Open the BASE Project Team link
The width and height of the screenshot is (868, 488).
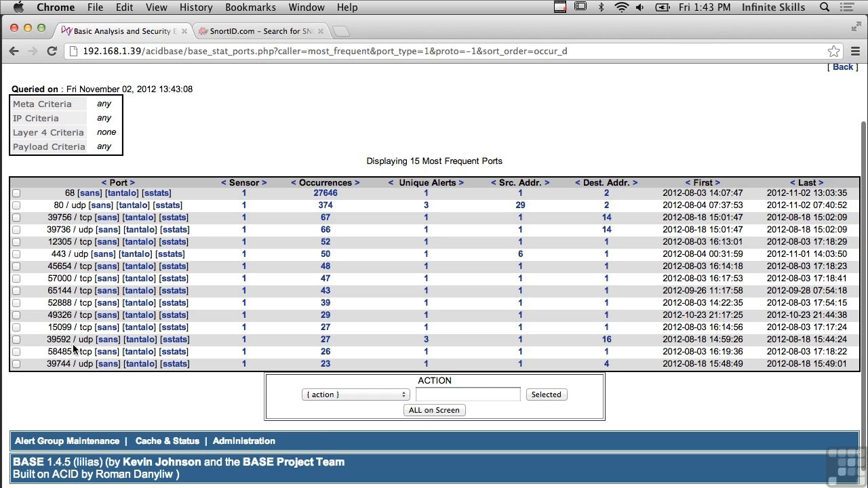coord(294,462)
